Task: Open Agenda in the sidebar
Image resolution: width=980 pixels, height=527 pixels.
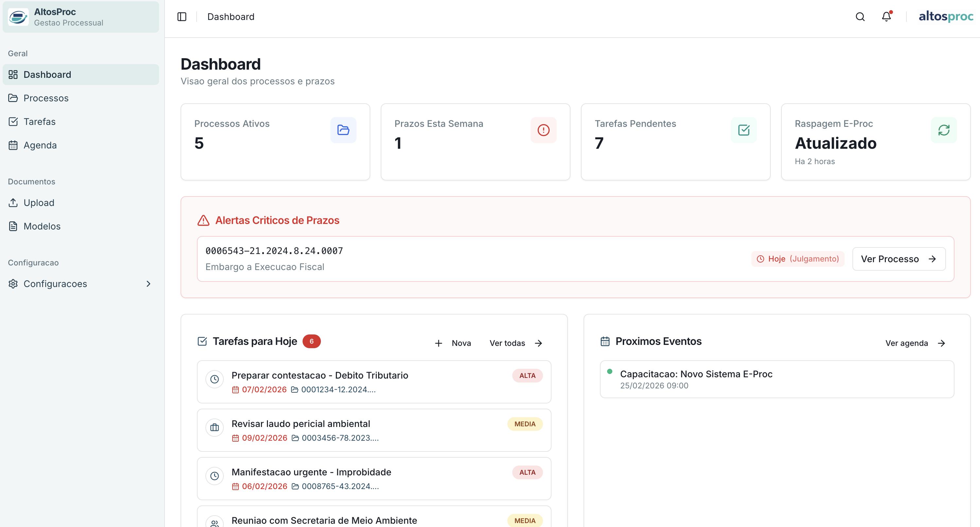Action: (x=40, y=145)
